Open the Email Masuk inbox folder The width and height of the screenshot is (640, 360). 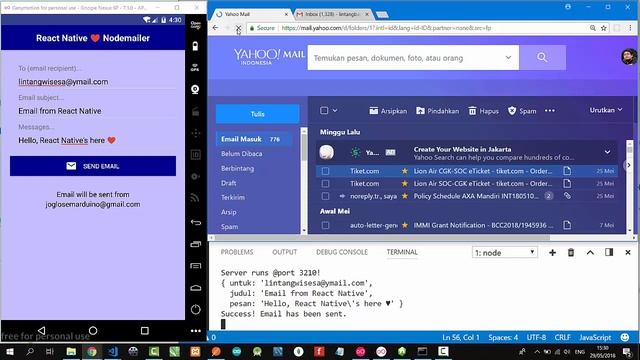pyautogui.click(x=254, y=139)
